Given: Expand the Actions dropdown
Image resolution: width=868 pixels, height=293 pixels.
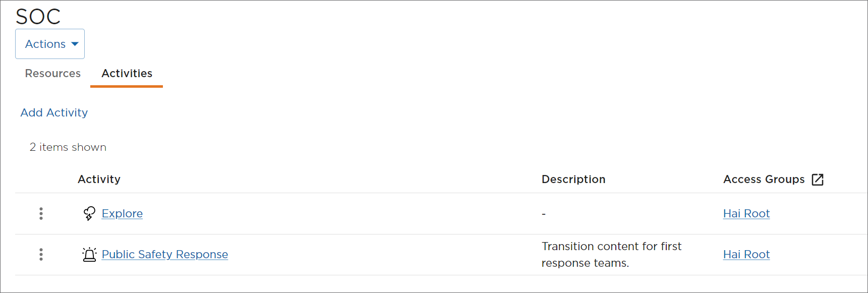Looking at the screenshot, I should 49,44.
